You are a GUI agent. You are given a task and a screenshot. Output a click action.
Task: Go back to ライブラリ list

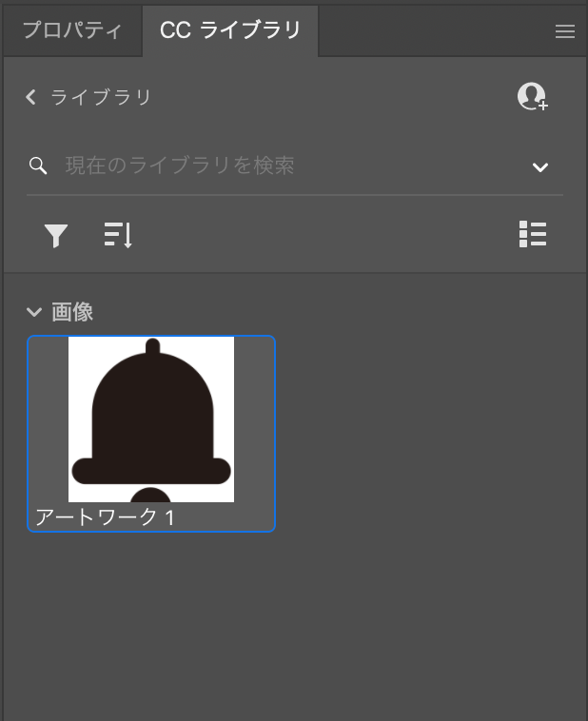tap(88, 97)
